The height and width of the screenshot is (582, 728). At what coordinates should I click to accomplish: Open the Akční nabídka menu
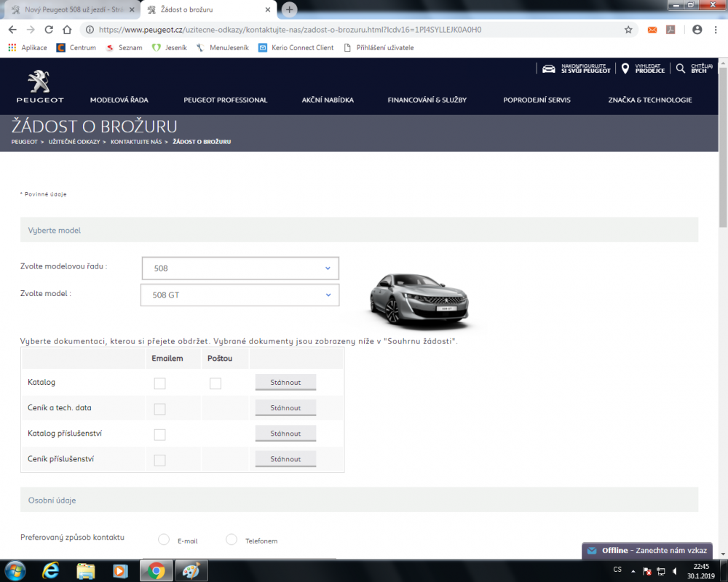point(328,100)
